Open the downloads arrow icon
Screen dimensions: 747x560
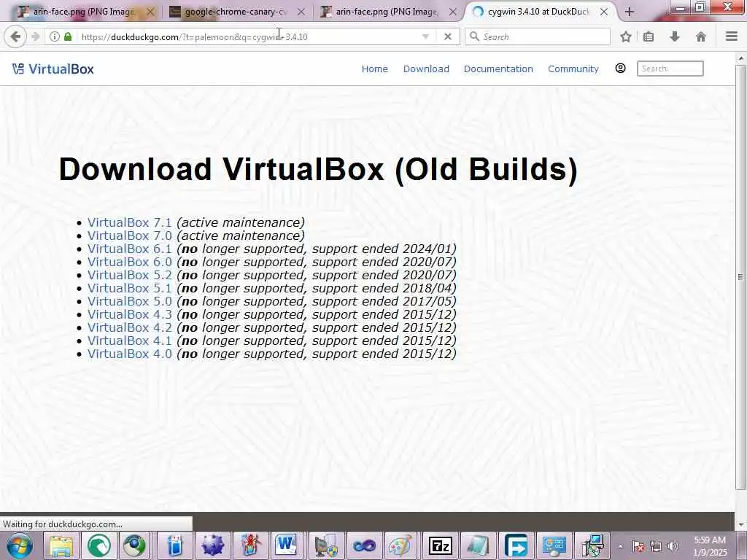[x=675, y=36]
